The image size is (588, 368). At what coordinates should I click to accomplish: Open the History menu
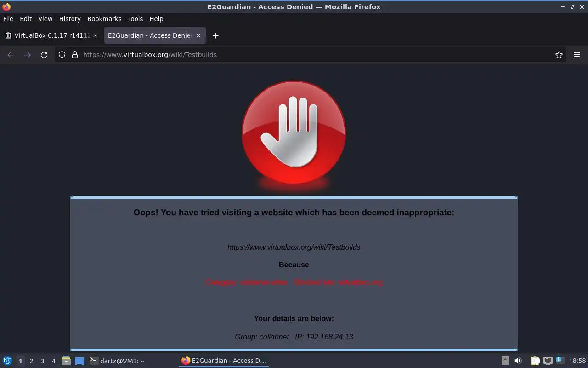pos(70,19)
